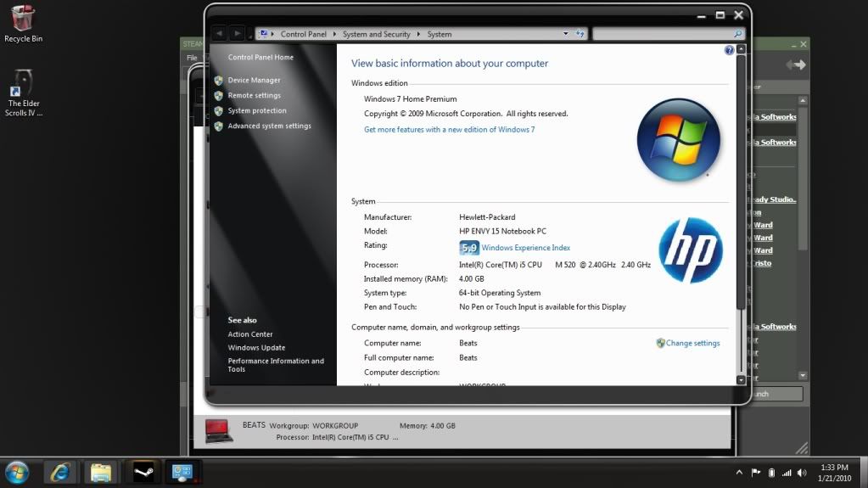This screenshot has width=868, height=488.
Task: Select System and Security breadcrumb
Action: (x=377, y=34)
